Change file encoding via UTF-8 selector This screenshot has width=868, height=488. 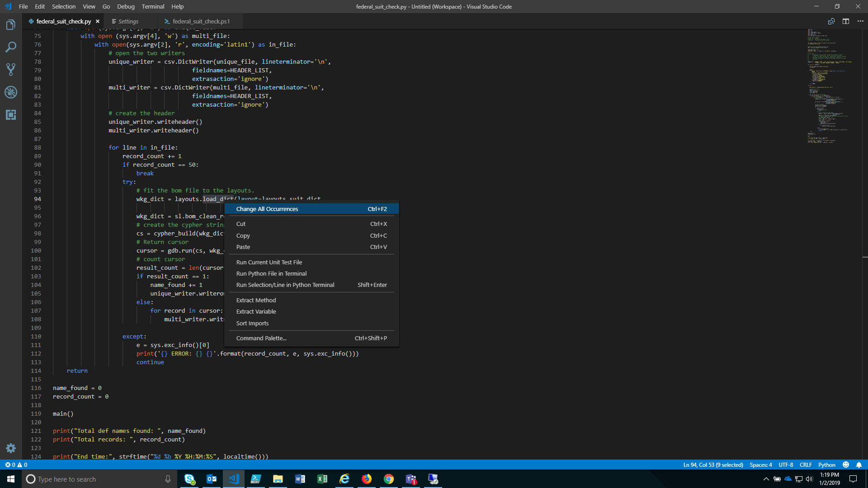tap(786, 465)
